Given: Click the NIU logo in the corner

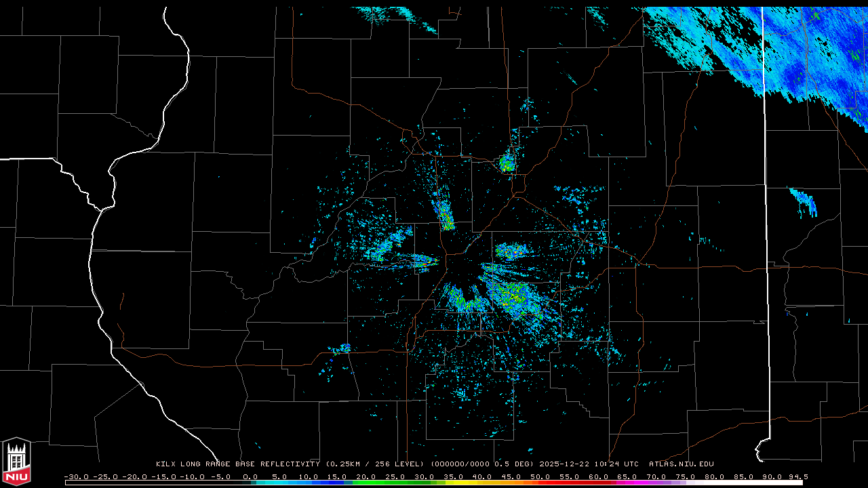Looking at the screenshot, I should (x=16, y=462).
